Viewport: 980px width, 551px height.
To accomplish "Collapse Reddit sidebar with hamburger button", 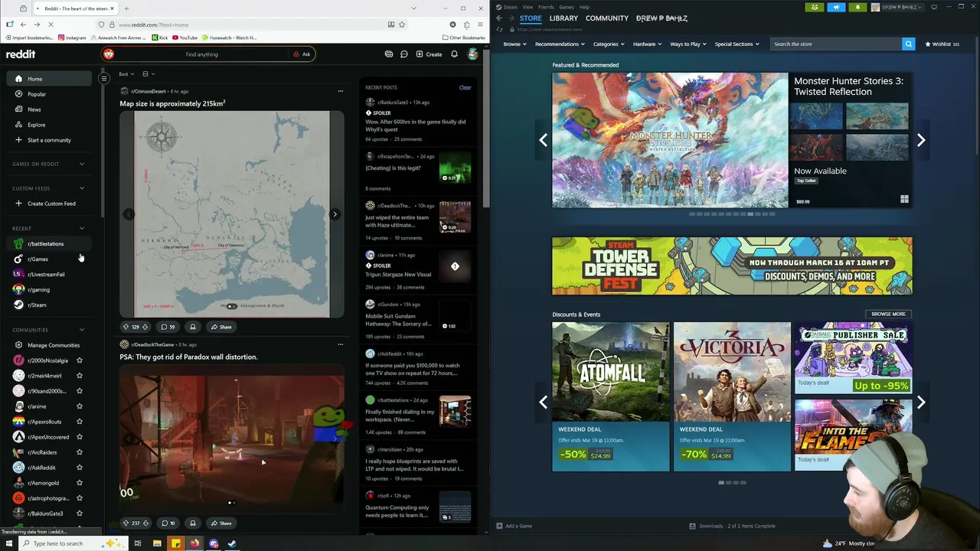I will pyautogui.click(x=104, y=78).
